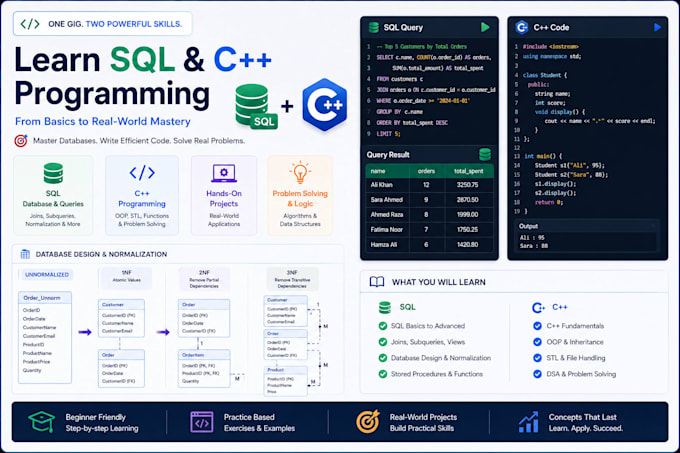Select the 'Sara Ahmed' row name cell
The image size is (680, 453).
tap(388, 200)
